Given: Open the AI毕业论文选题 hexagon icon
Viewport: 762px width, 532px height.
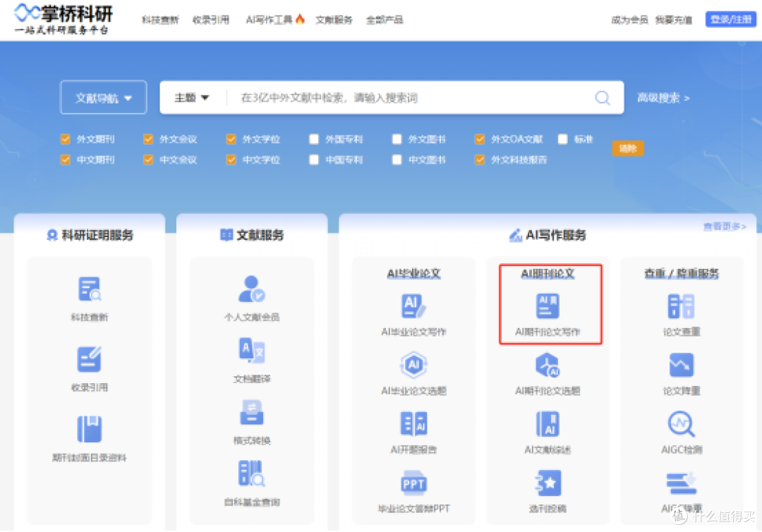Looking at the screenshot, I should [413, 365].
